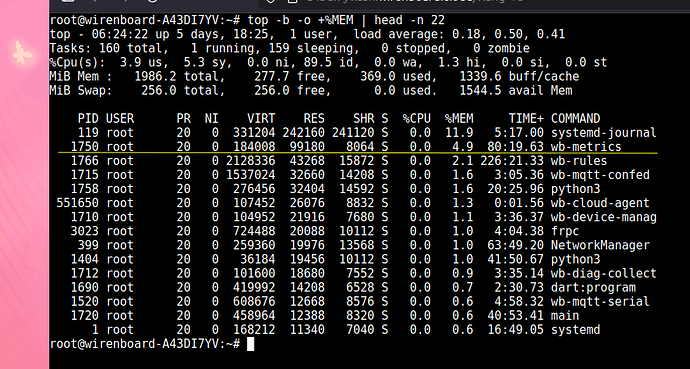Click the "wb-metrics" command name
Image resolution: width=690 pixels, height=369 pixels.
pos(586,147)
